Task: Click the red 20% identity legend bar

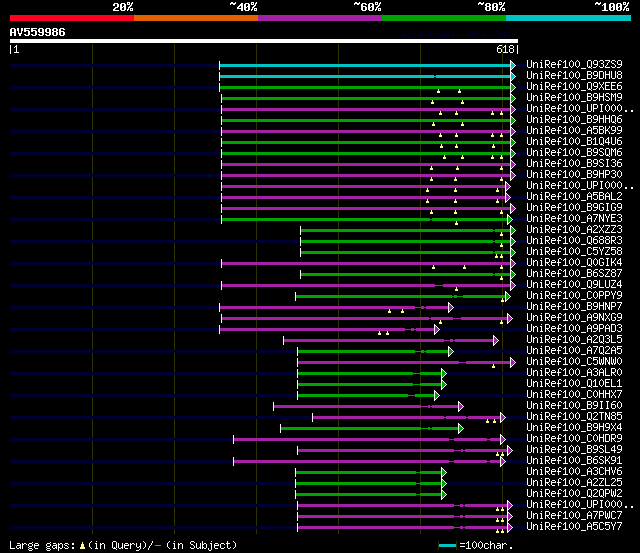Action: (x=72, y=18)
